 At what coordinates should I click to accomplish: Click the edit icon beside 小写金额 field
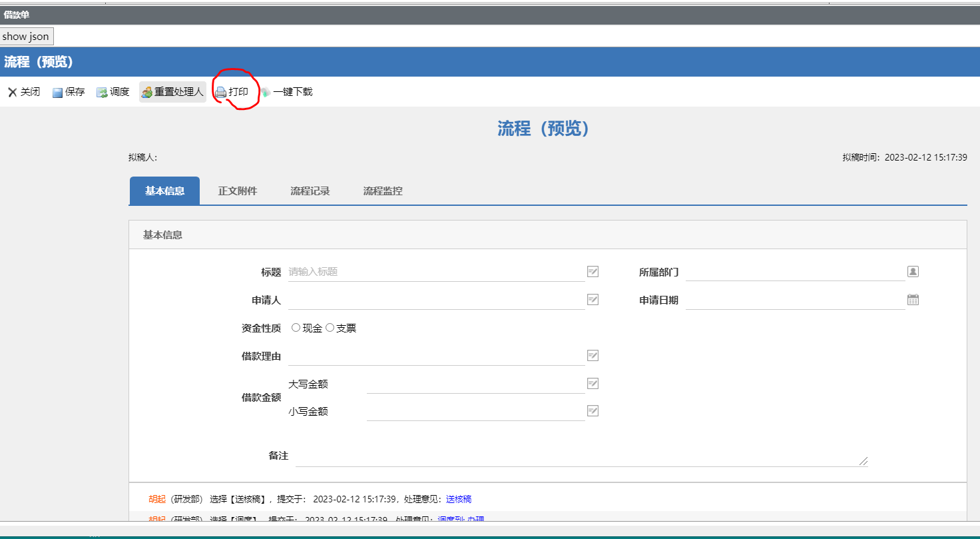click(x=593, y=411)
